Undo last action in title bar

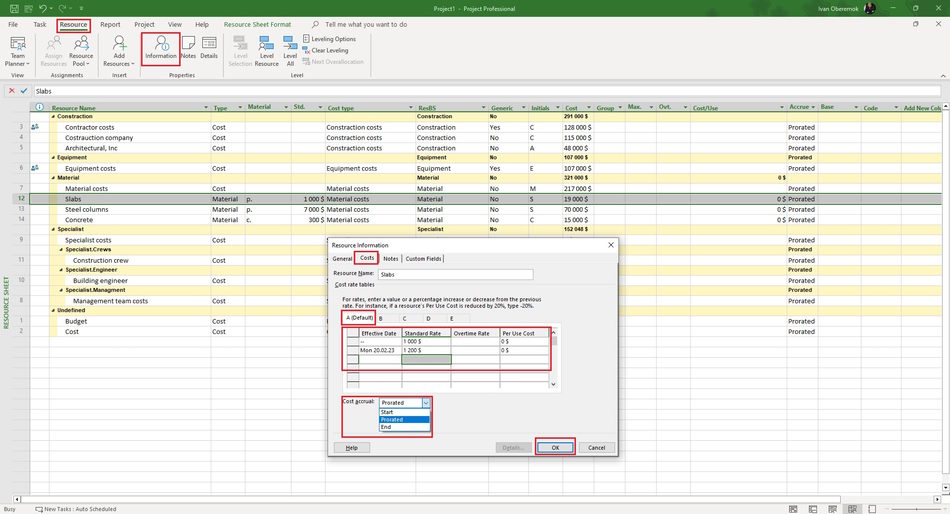tap(43, 8)
